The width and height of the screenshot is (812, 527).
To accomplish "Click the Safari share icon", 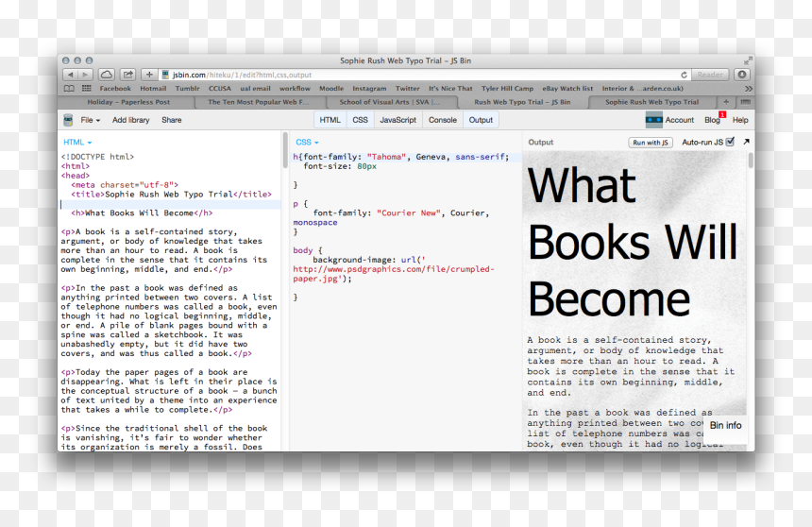I will coord(127,75).
